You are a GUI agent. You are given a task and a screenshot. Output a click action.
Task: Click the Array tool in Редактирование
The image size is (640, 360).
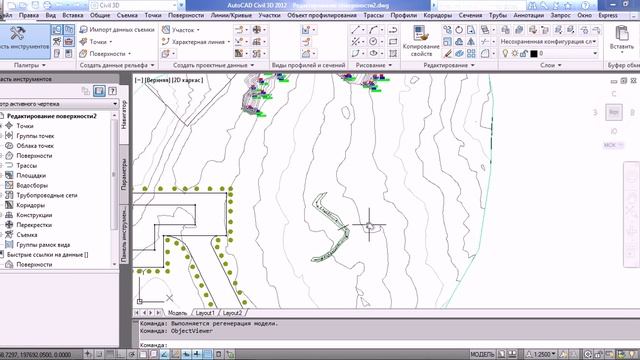pyautogui.click(x=471, y=53)
